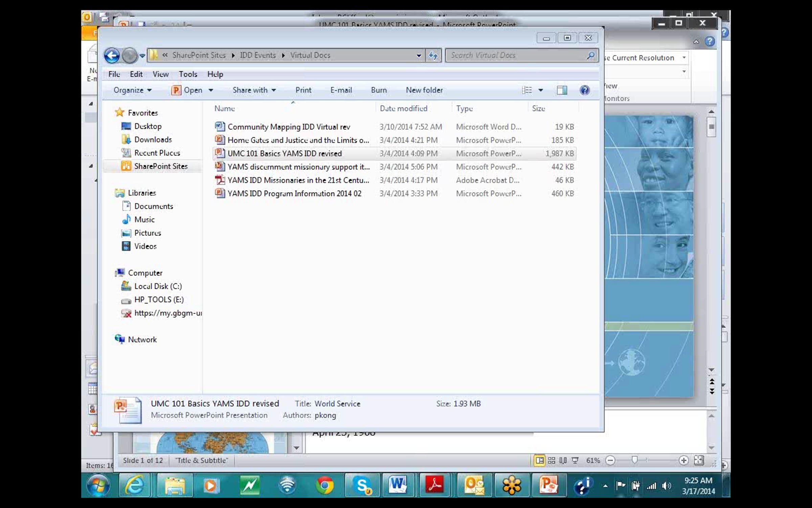
Task: Open the Tools menu
Action: (188, 74)
